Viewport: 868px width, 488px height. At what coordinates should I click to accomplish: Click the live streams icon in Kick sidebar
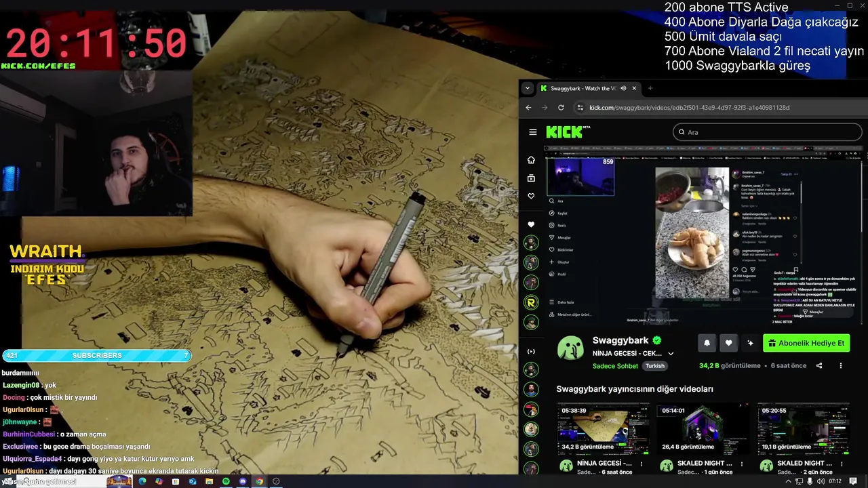point(531,351)
